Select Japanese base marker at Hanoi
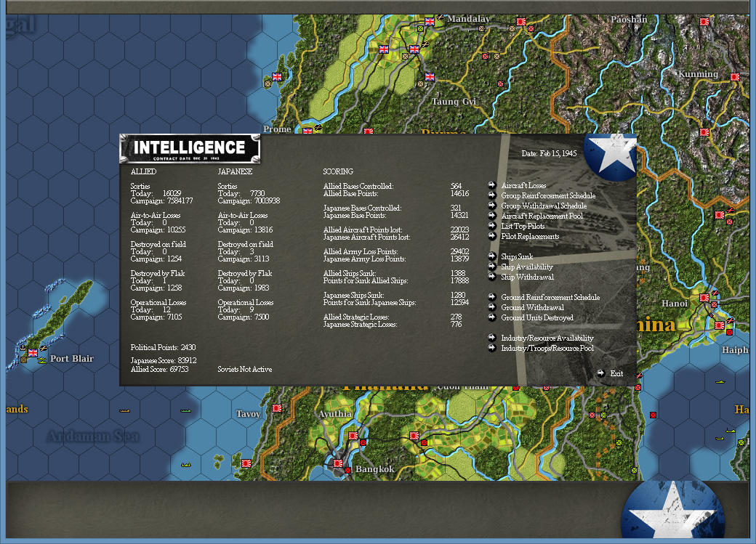This screenshot has height=544, width=756. 704,298
